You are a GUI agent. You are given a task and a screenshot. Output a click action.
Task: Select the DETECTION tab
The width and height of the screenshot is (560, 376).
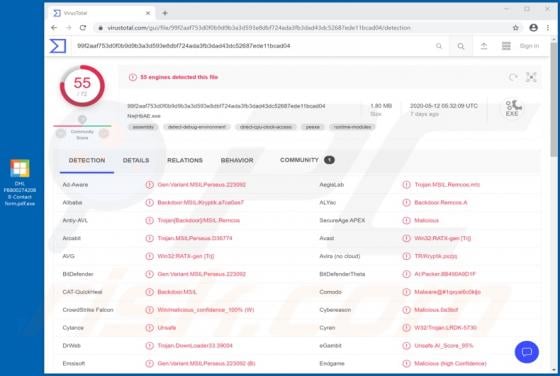[x=87, y=160]
